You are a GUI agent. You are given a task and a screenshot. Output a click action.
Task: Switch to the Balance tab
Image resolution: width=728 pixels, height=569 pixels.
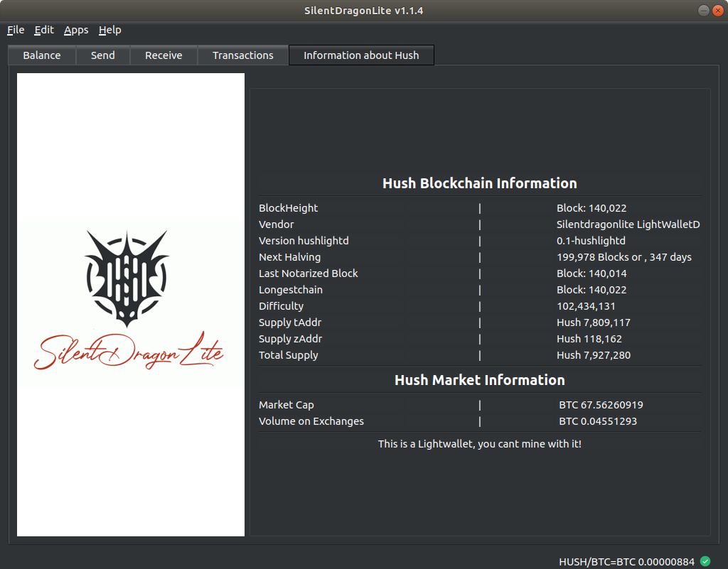42,55
